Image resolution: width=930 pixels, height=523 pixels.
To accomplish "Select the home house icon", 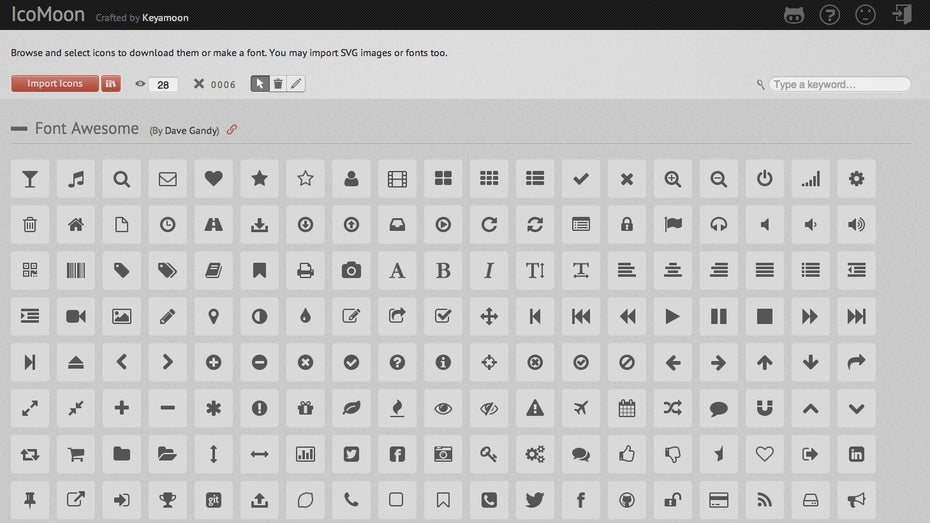I will coord(76,224).
